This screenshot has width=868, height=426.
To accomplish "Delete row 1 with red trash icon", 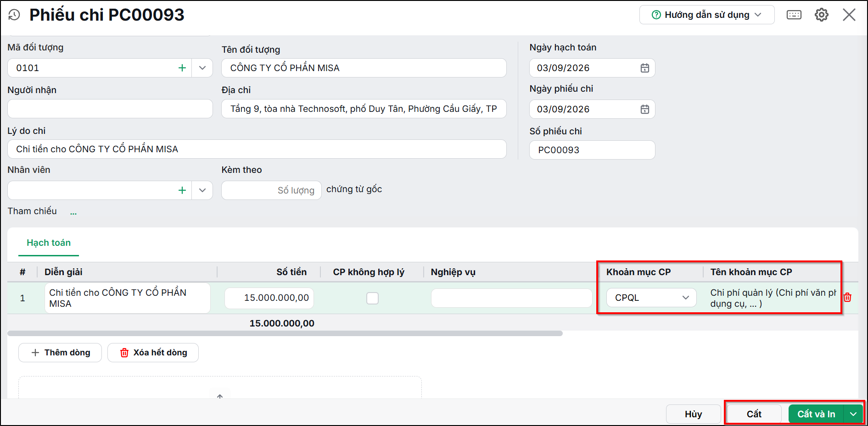I will pos(848,298).
